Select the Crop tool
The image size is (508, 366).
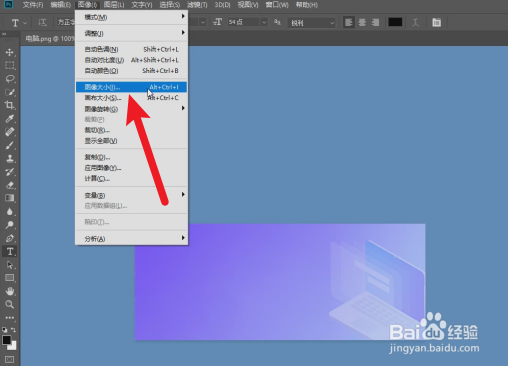point(10,105)
